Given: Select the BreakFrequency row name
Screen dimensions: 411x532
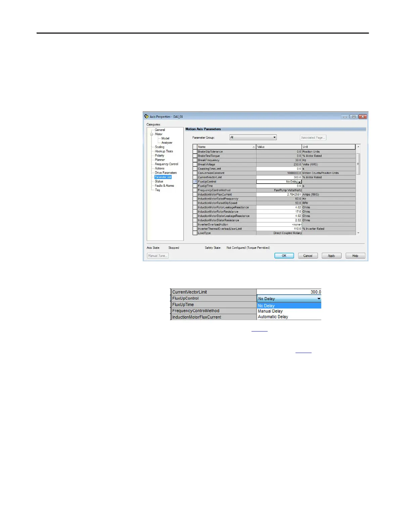Looking at the screenshot, I should click(x=209, y=160).
